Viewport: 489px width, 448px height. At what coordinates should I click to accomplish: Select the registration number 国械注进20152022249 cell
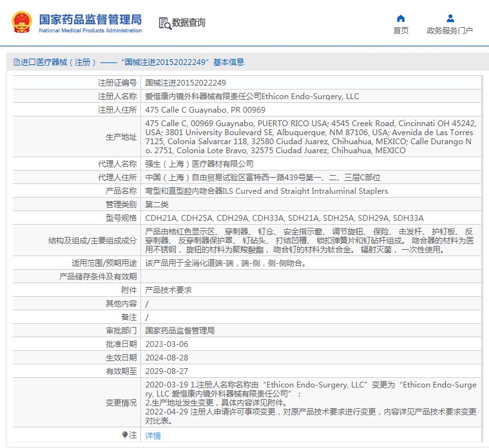click(311, 82)
